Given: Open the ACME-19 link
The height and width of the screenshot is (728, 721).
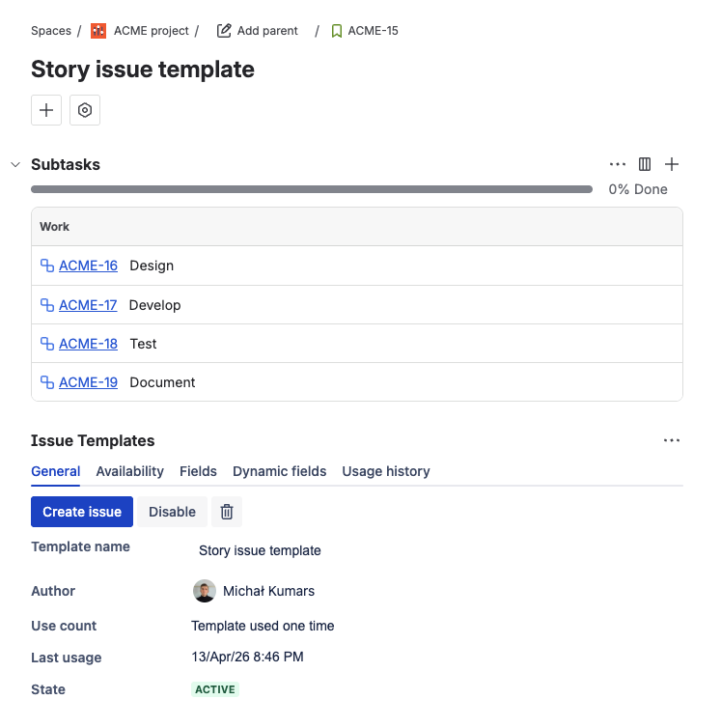Looking at the screenshot, I should pyautogui.click(x=88, y=382).
